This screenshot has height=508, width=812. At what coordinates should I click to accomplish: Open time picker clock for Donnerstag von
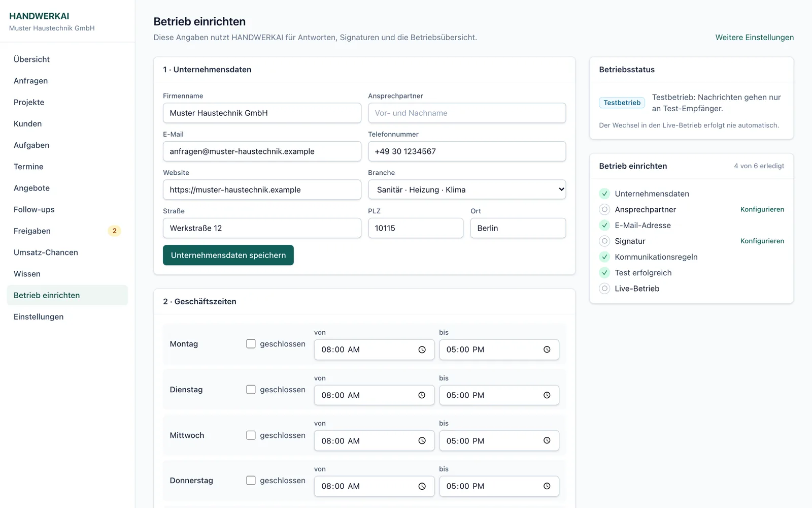point(422,486)
